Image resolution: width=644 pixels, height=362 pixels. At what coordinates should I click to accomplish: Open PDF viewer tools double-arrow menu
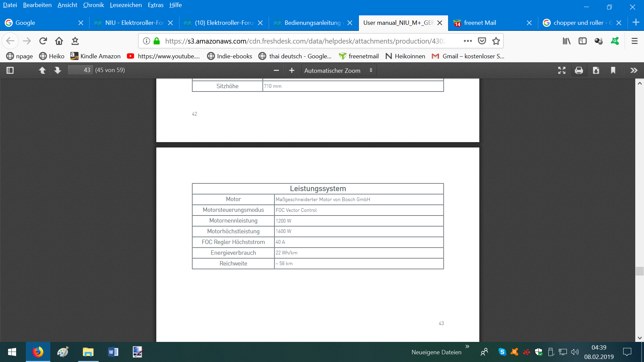[634, 70]
